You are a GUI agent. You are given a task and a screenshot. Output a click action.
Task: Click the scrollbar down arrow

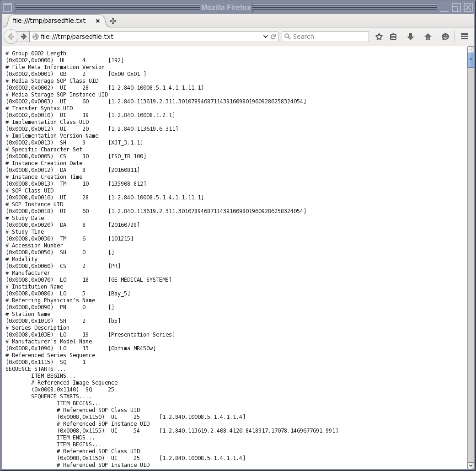tap(471, 466)
